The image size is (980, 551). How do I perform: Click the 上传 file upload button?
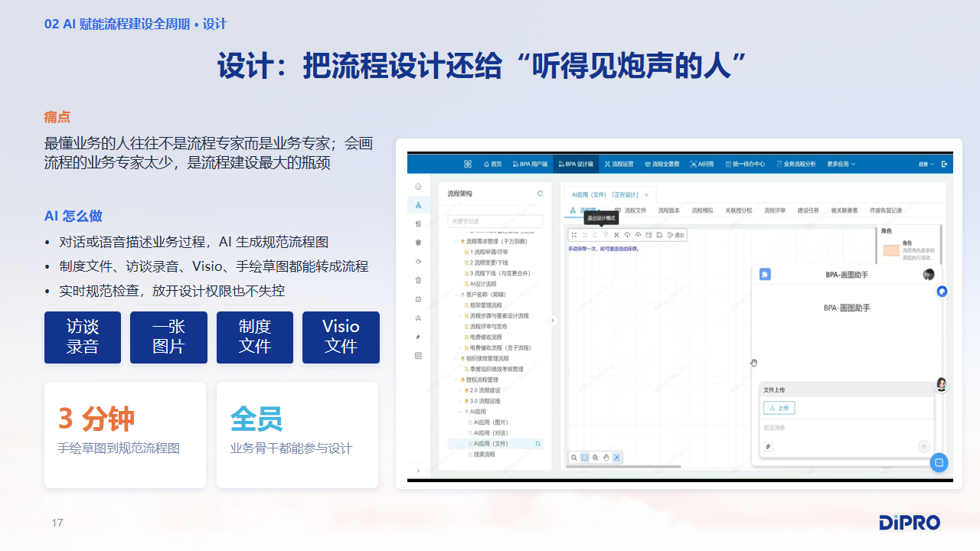[x=779, y=408]
